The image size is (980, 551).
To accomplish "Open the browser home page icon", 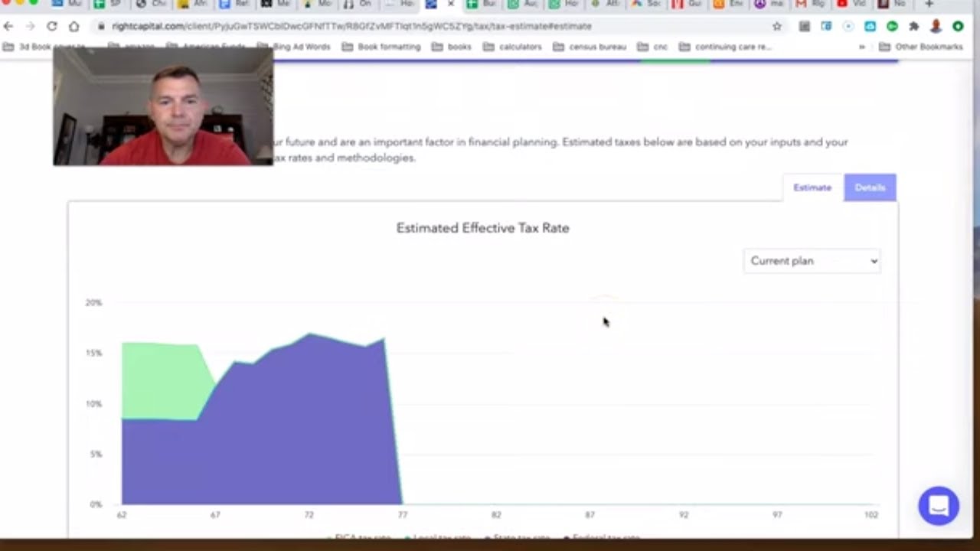I will tap(74, 26).
